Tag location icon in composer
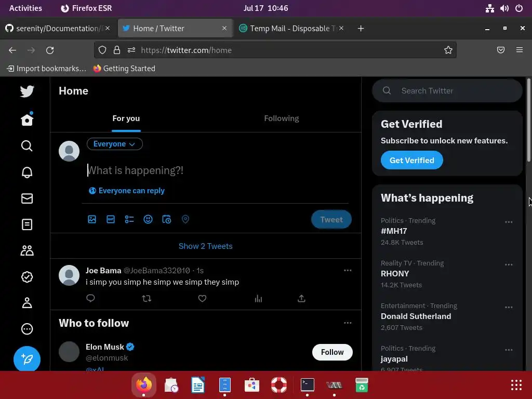This screenshot has width=532, height=399. (185, 219)
